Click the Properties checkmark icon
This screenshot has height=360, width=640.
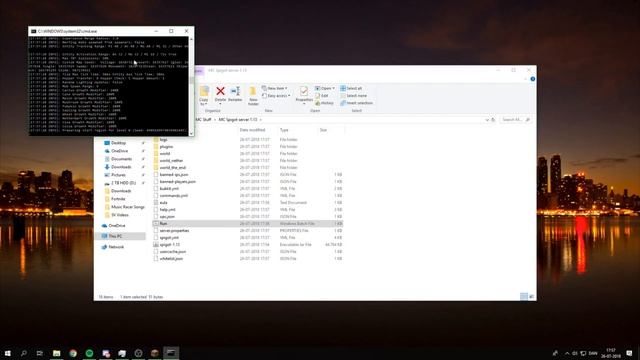[304, 91]
